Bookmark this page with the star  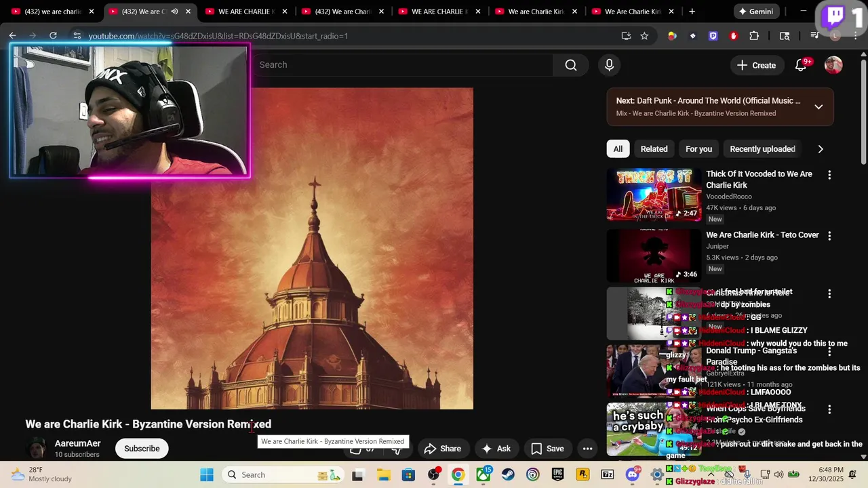pyautogui.click(x=644, y=35)
